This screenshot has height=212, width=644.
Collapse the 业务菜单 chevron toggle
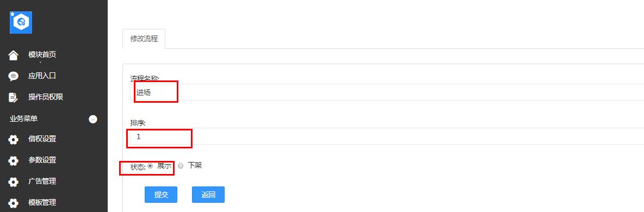pyautogui.click(x=93, y=119)
